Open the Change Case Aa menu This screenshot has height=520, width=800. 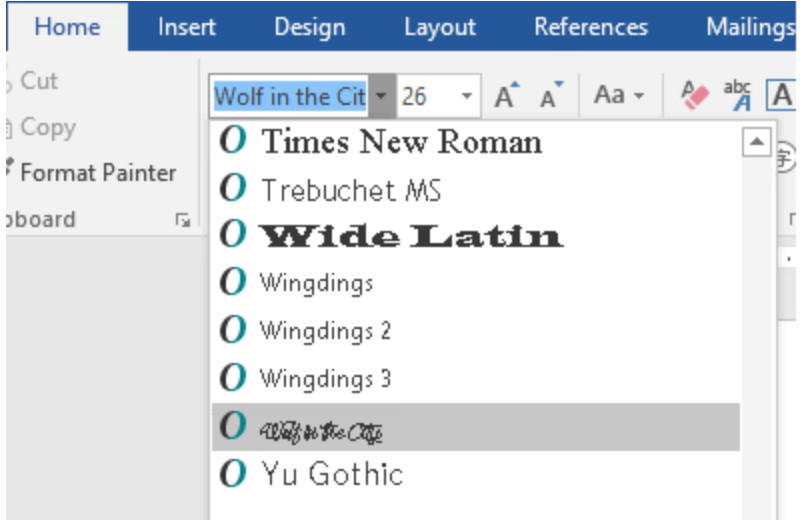(x=619, y=95)
